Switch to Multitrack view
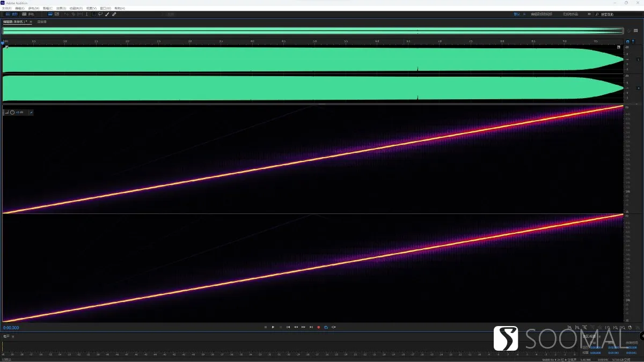Viewport: 644px width, 362px height. tap(28, 14)
